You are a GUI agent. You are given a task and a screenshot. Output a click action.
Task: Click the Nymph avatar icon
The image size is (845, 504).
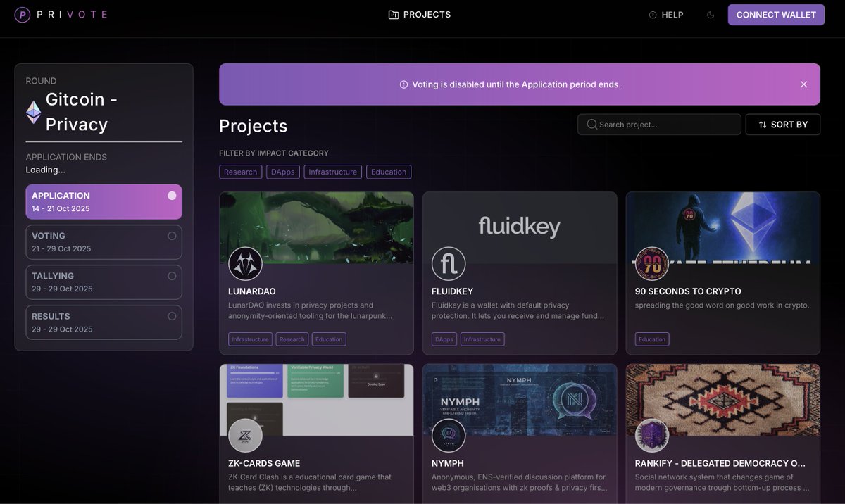[x=449, y=436]
